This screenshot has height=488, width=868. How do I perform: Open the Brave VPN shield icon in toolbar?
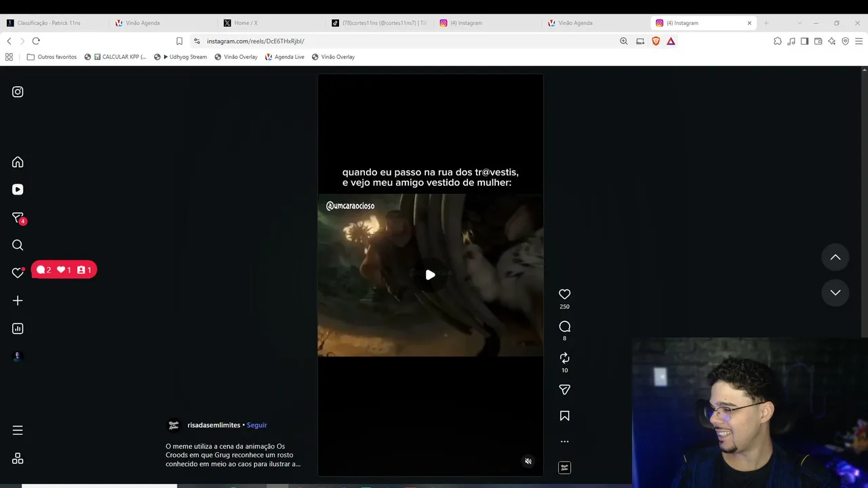(x=845, y=41)
